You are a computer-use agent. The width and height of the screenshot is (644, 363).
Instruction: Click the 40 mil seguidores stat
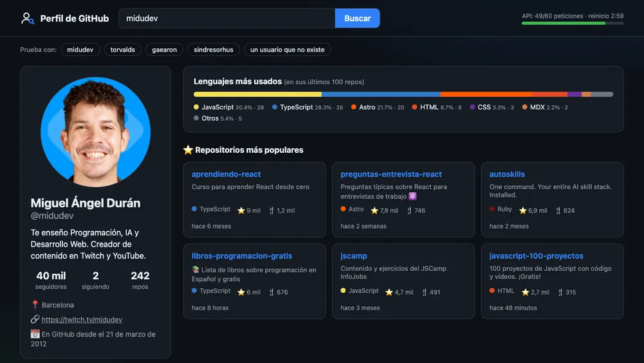click(51, 280)
